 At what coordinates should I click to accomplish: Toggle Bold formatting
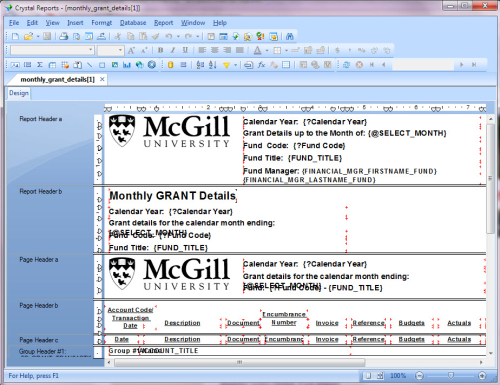[160, 50]
